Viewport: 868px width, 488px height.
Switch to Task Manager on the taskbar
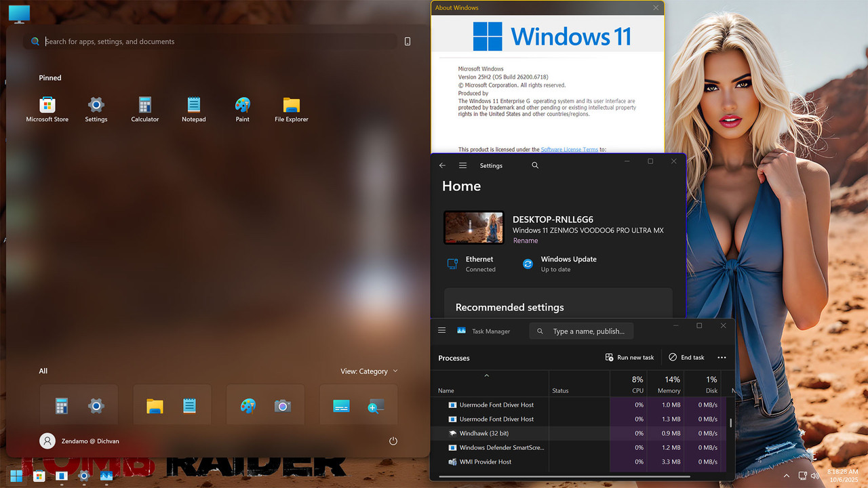(106, 476)
